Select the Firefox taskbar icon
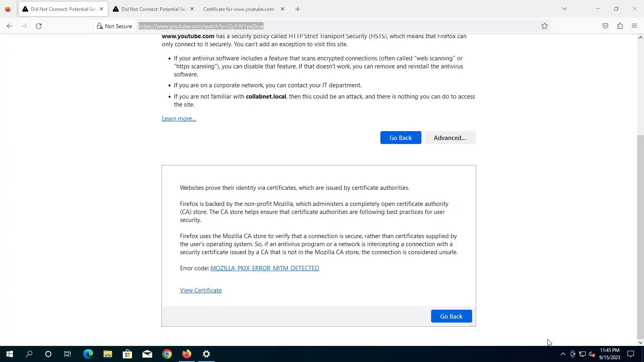 [186, 354]
